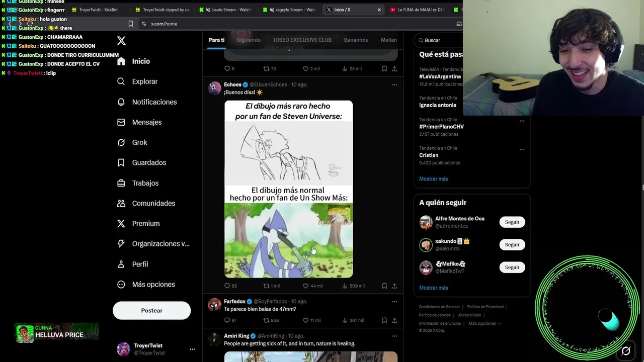Select the Para ti tab
This screenshot has width=644, height=362.
click(x=216, y=40)
